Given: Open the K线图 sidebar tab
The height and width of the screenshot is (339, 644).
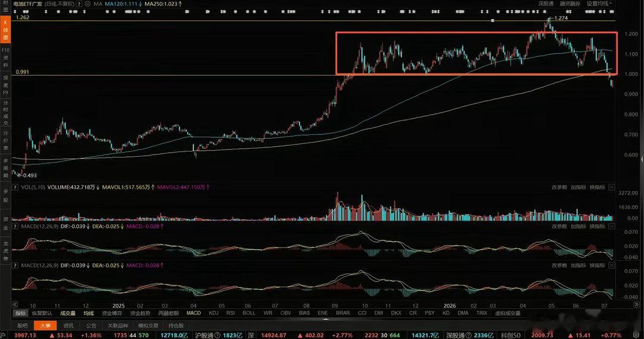Looking at the screenshot, I should point(6,30).
